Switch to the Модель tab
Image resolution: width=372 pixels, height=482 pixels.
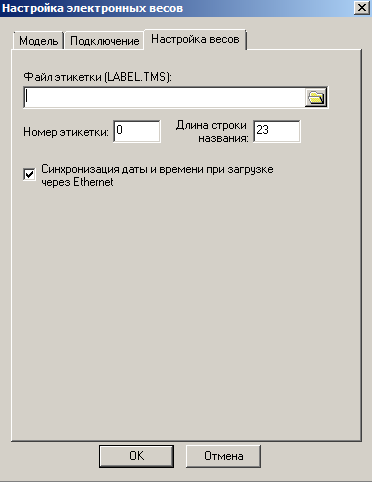click(38, 41)
